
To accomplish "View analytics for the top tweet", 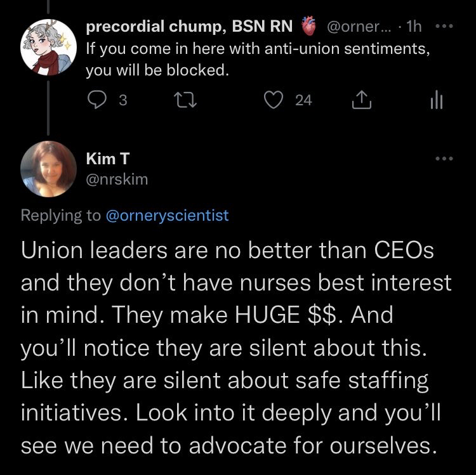I will [x=435, y=100].
